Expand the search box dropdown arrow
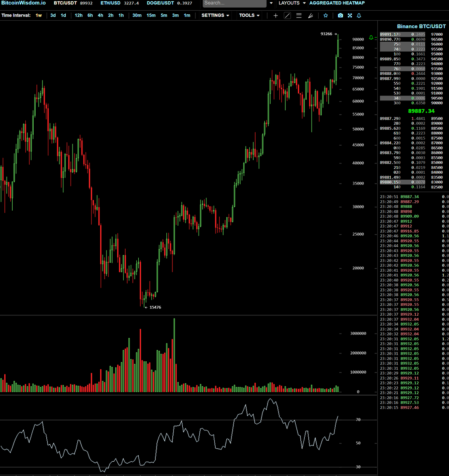 tap(271, 3)
